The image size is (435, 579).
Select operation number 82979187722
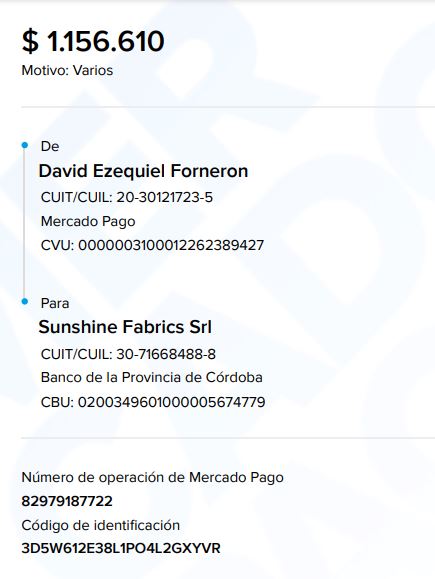pyautogui.click(x=67, y=501)
